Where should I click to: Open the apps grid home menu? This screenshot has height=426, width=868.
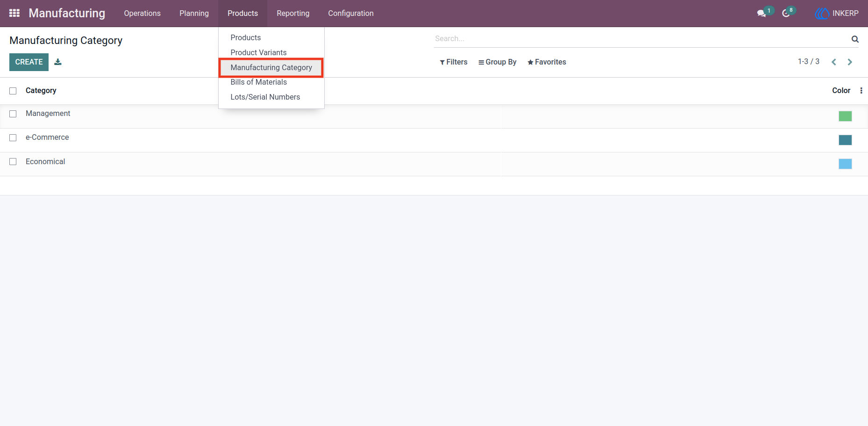coord(14,13)
